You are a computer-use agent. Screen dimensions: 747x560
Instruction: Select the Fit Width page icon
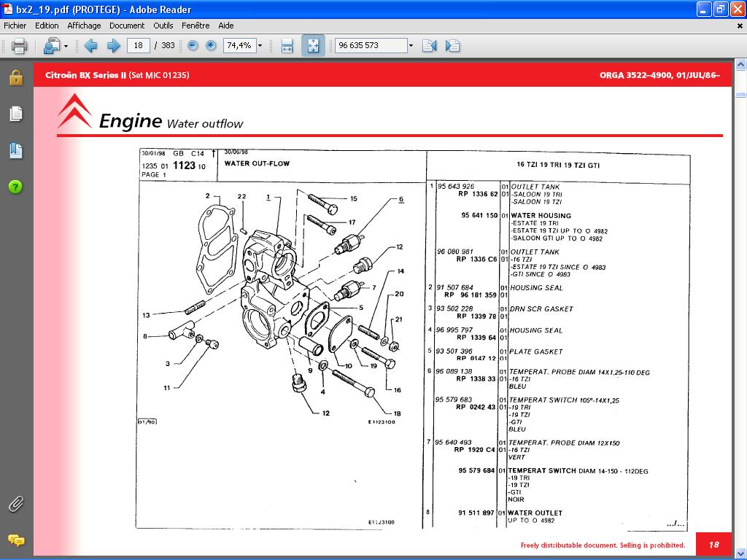(287, 46)
